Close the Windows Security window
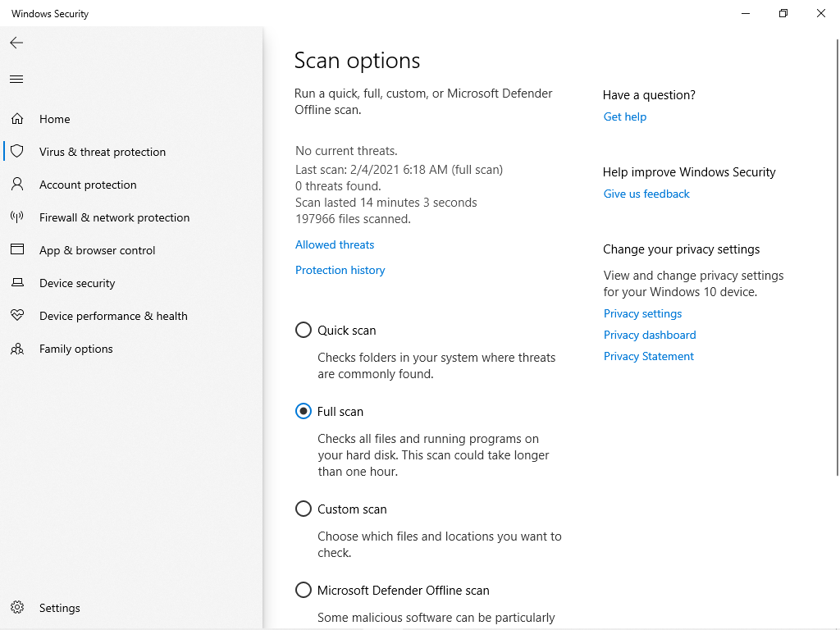This screenshot has height=630, width=840. [x=820, y=13]
